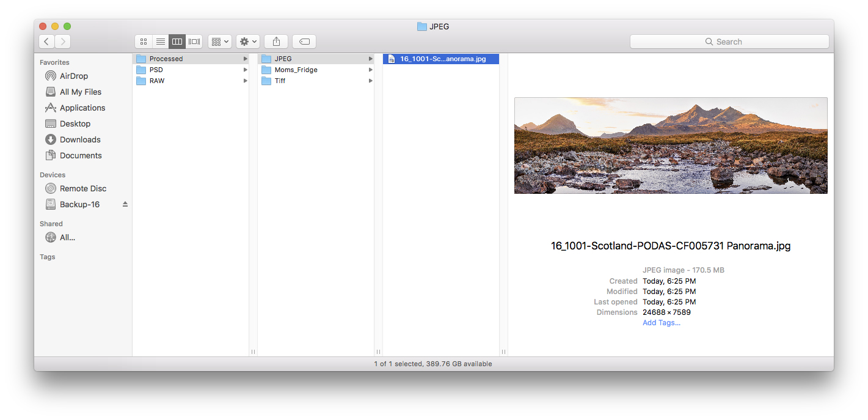Open the arrange-by dropdown
Image resolution: width=868 pixels, height=420 pixels.
219,42
